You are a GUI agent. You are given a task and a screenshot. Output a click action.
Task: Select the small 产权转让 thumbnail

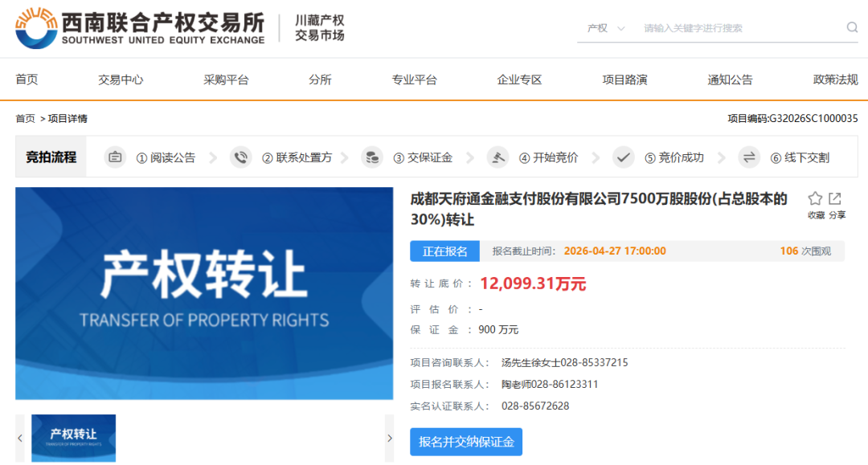tap(74, 438)
